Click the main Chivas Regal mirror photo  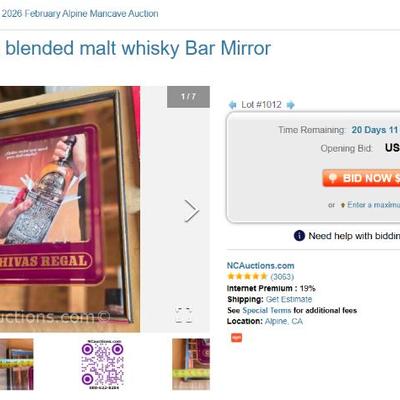click(70, 209)
